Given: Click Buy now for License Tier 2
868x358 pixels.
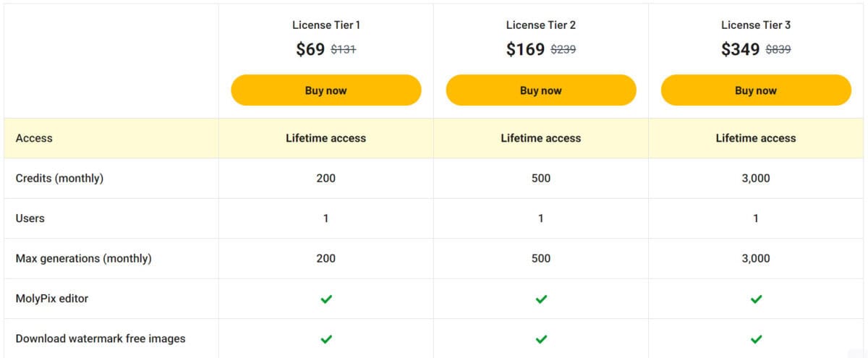Looking at the screenshot, I should coord(541,90).
